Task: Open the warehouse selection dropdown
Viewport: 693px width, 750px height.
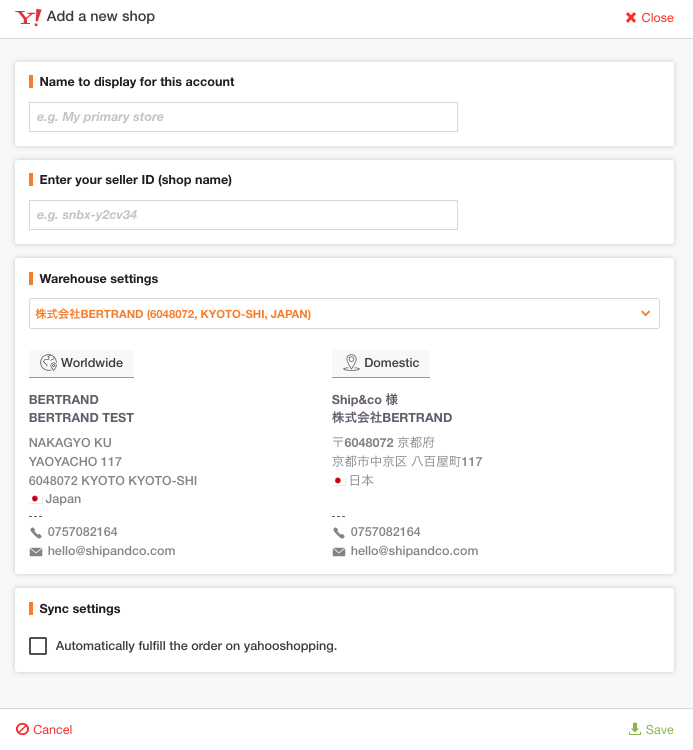Action: 344,314
